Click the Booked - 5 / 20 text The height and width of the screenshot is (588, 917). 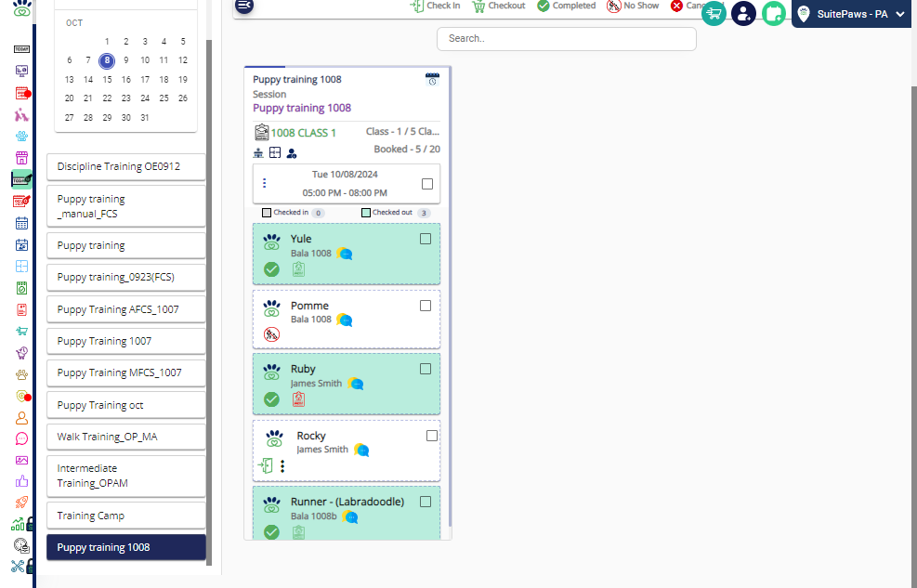[x=407, y=149]
